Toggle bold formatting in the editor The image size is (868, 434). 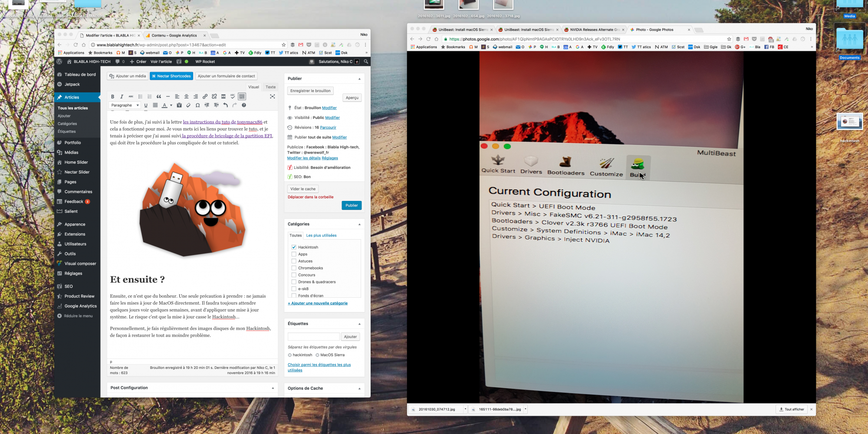coord(112,96)
